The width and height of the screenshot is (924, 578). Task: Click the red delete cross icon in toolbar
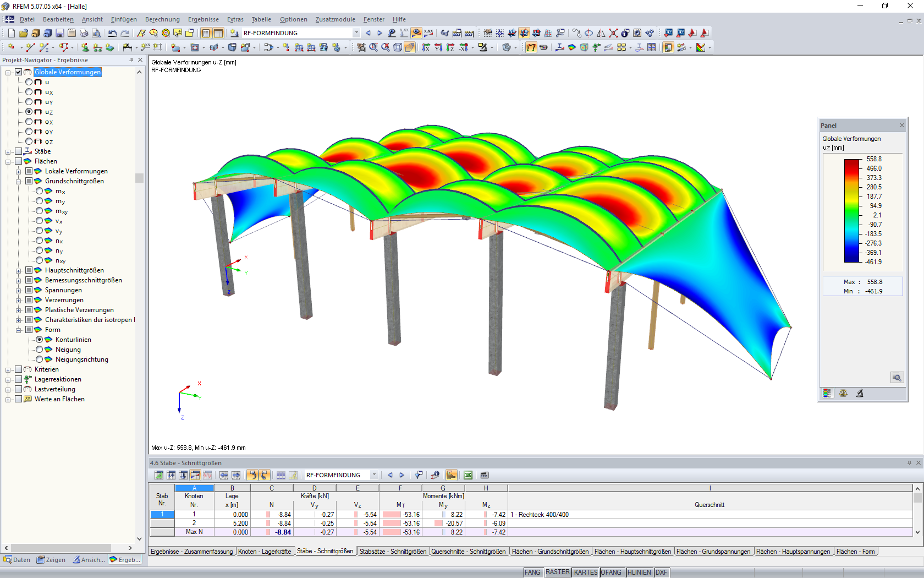[613, 33]
